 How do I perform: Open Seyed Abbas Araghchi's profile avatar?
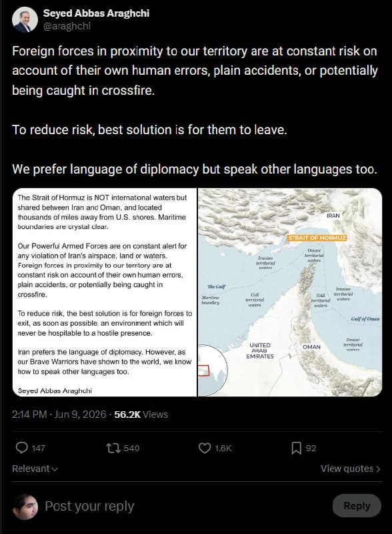click(x=25, y=20)
